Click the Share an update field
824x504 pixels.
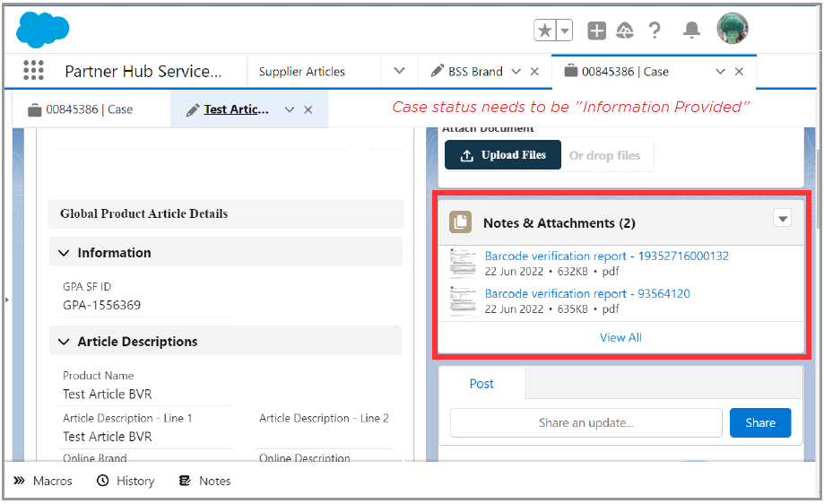click(585, 422)
